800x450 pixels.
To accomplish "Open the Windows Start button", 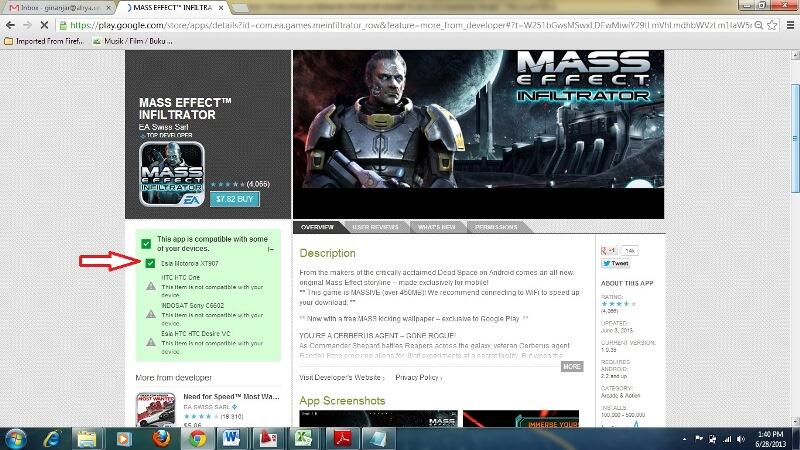I will coord(16,439).
